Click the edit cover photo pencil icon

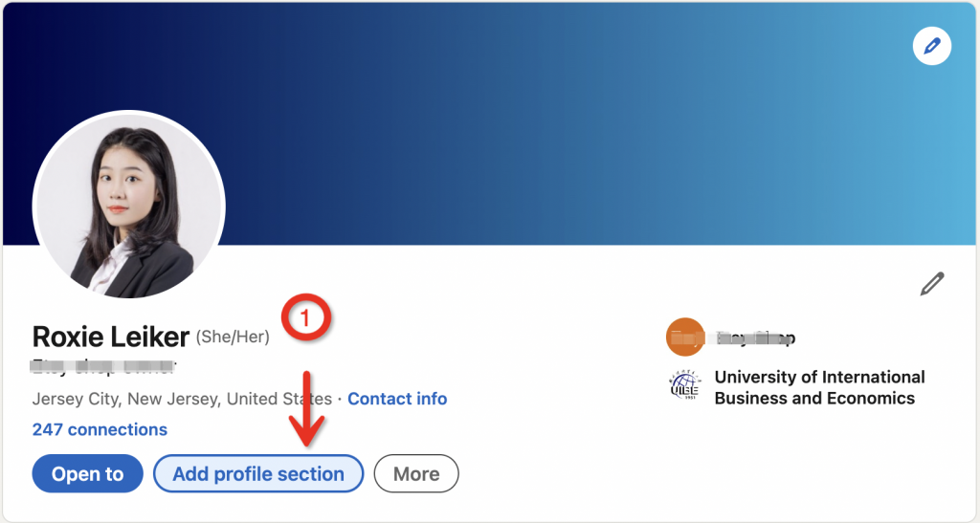pos(931,45)
